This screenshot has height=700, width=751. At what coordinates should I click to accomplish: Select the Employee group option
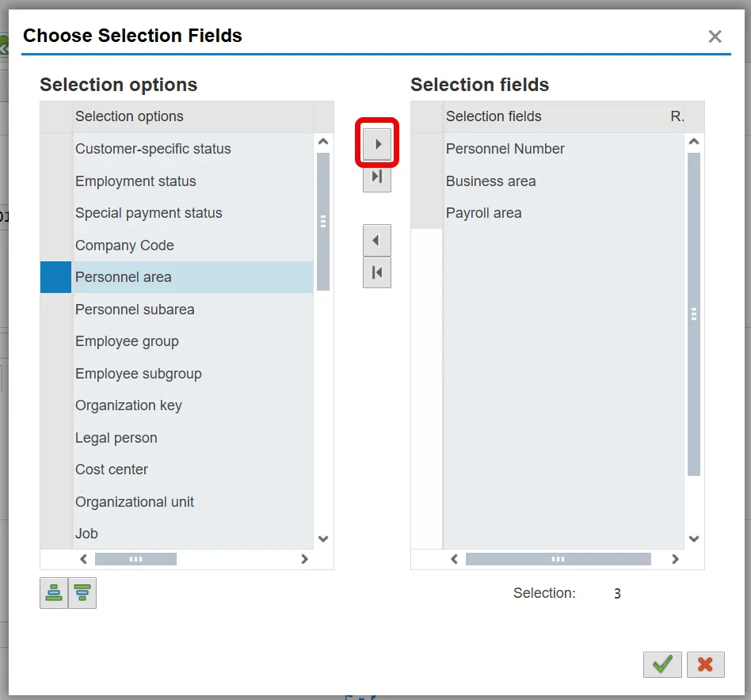coord(127,341)
